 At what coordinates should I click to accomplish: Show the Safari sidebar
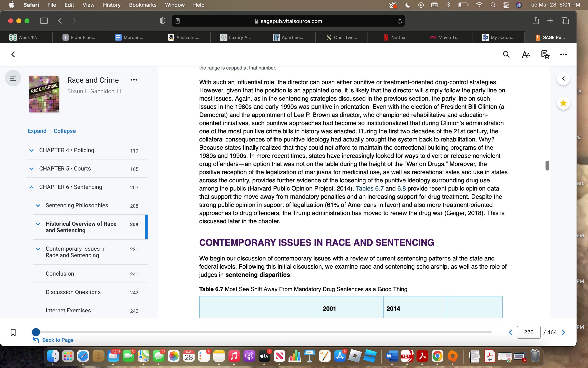pos(44,21)
